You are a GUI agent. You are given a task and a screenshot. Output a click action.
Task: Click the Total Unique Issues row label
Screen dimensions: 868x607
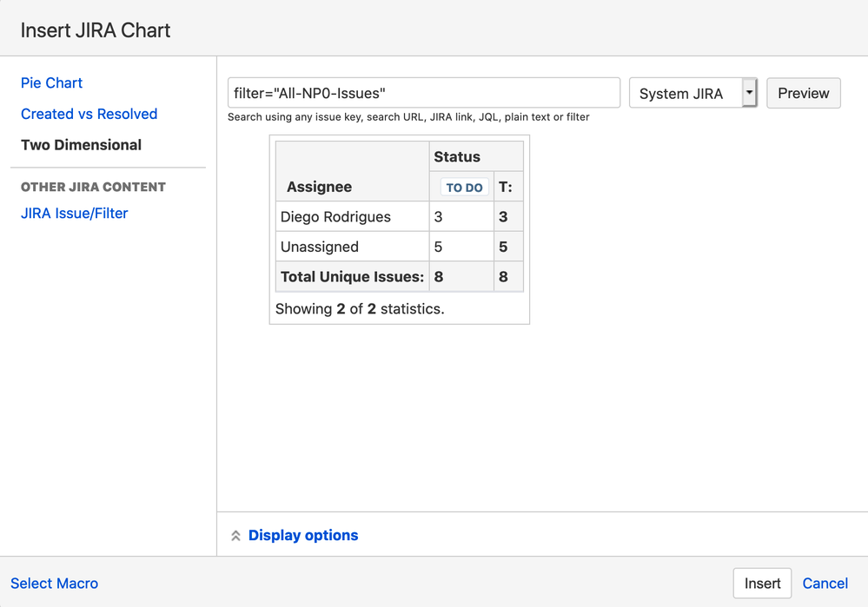pos(352,277)
